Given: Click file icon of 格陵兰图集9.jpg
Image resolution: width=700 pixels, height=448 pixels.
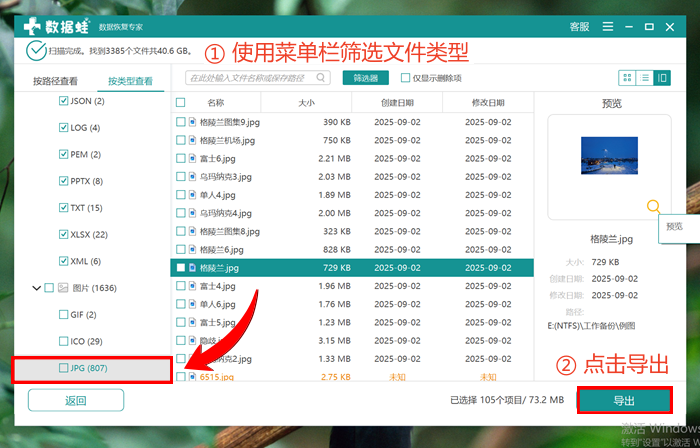Looking at the screenshot, I should tap(192, 122).
